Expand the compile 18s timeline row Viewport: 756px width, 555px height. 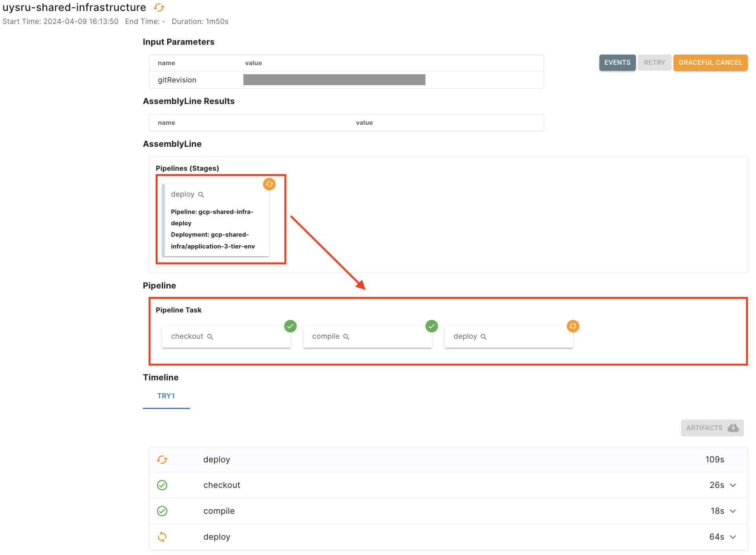(x=733, y=511)
